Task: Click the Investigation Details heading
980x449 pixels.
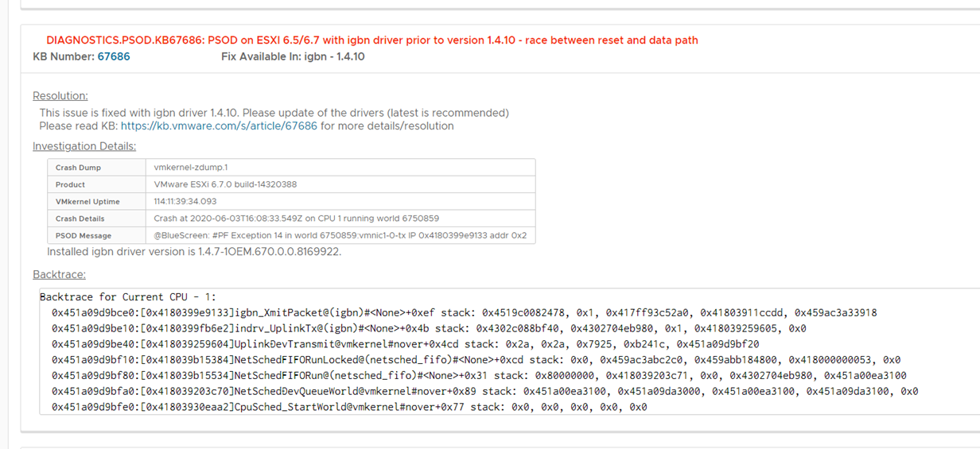Action: [x=84, y=146]
